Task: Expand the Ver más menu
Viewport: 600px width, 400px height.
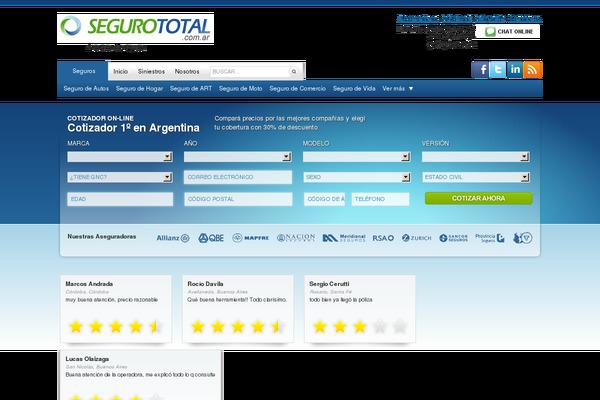Action: coord(398,88)
